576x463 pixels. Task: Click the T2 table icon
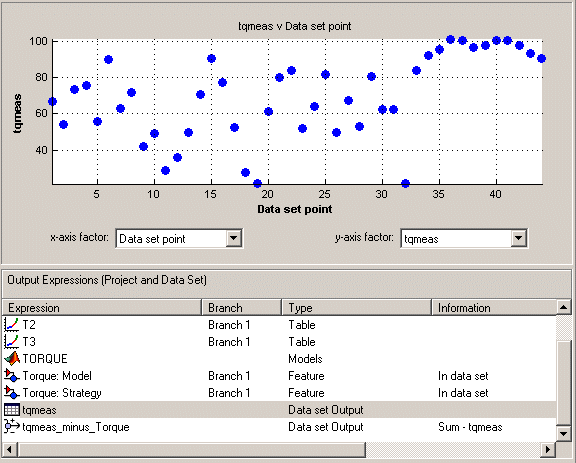point(11,324)
